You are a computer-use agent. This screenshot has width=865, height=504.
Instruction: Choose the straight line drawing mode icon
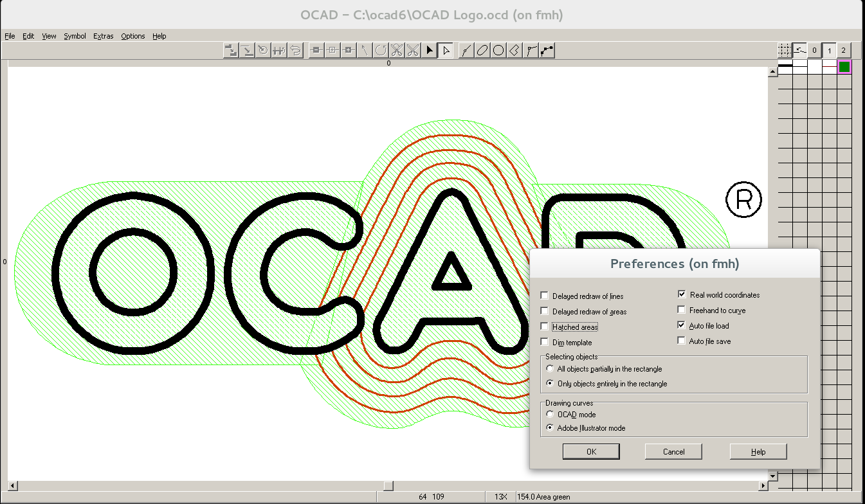click(x=531, y=50)
